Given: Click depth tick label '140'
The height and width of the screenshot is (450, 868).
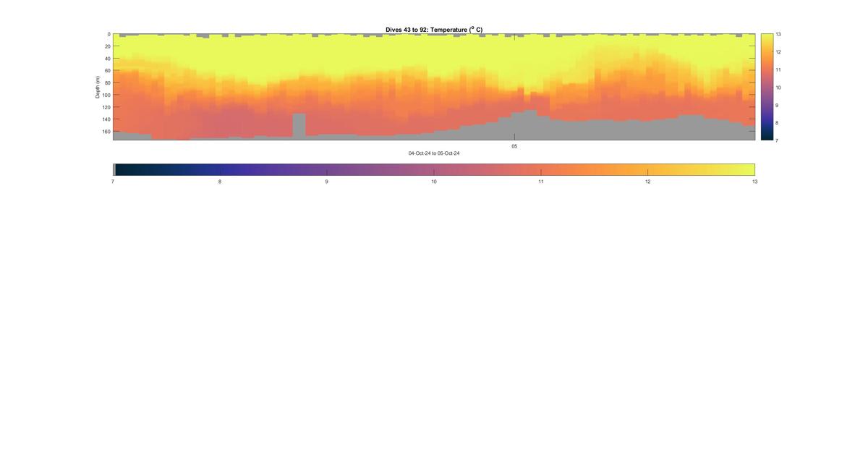Looking at the screenshot, I should (x=106, y=119).
